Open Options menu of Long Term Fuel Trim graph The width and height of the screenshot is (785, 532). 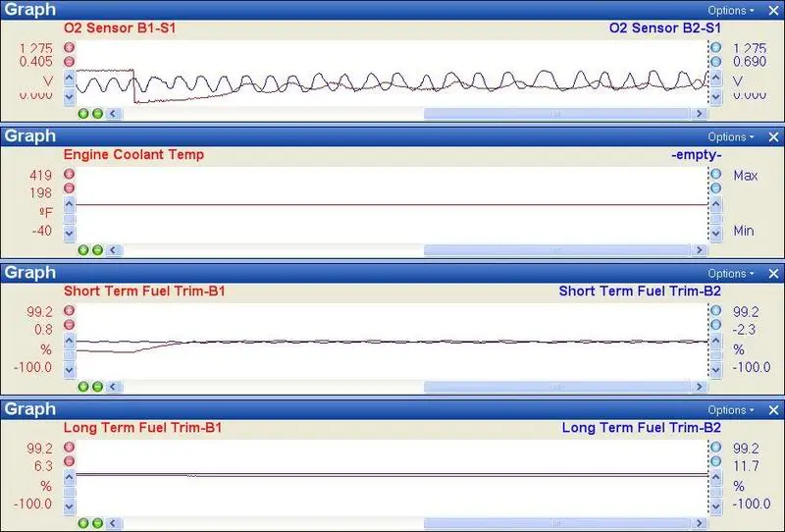[730, 410]
